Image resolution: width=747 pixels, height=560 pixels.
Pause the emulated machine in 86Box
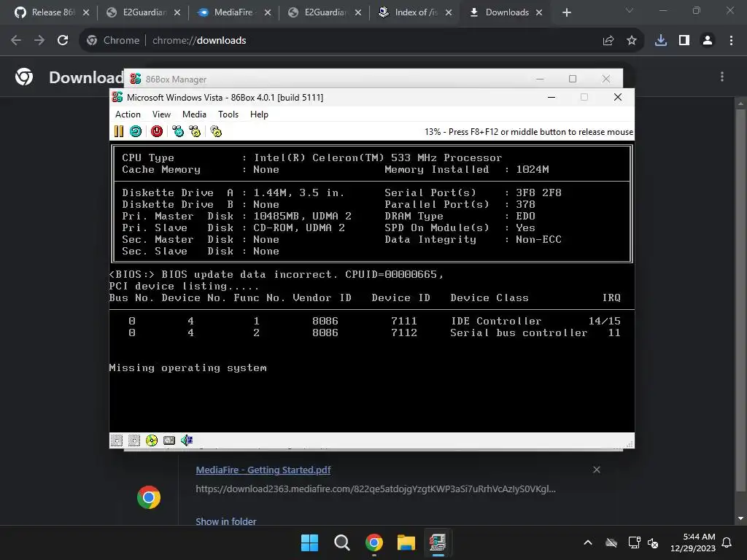coord(119,131)
